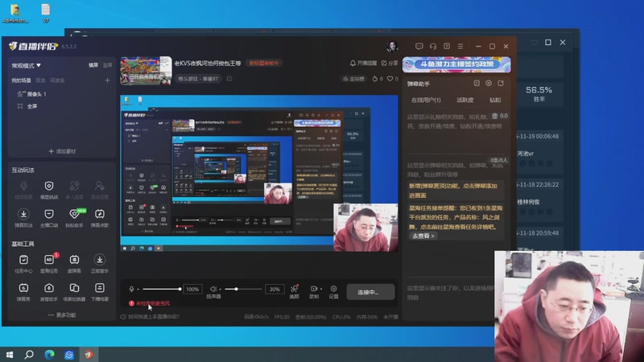Open the 主播口袋 pocket icon
The width and height of the screenshot is (644, 362).
tap(49, 214)
